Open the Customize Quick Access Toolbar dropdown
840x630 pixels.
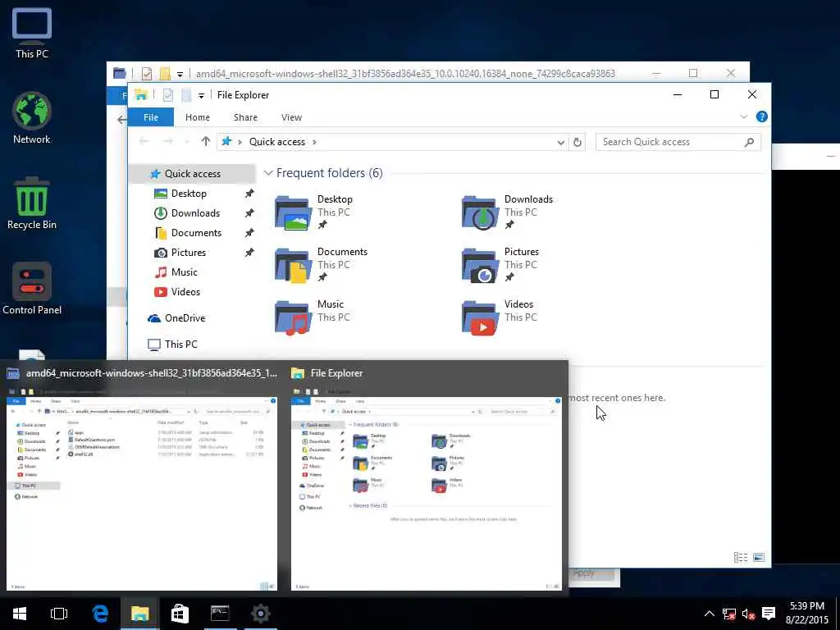201,95
